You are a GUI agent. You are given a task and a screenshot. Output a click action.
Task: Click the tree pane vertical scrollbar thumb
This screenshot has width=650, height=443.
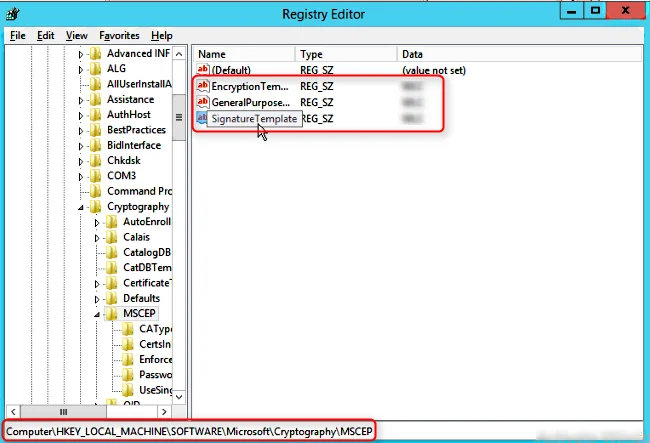(x=179, y=118)
